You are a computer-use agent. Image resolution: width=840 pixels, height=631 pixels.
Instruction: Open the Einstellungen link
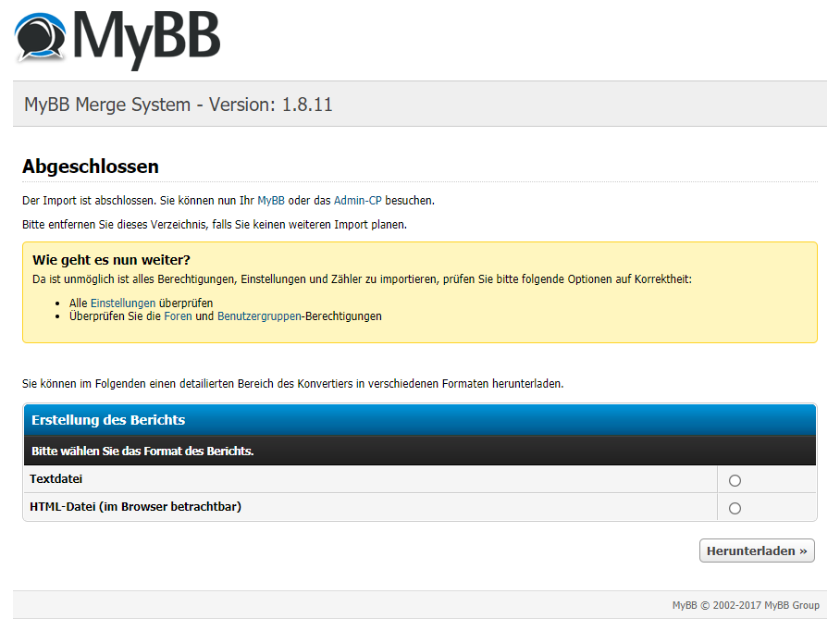(123, 303)
